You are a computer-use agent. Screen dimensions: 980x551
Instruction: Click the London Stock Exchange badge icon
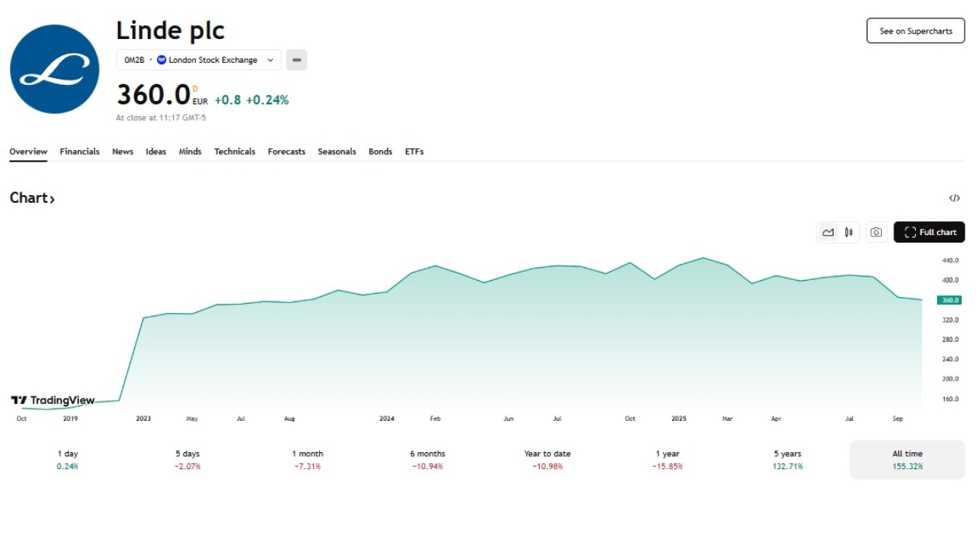pyautogui.click(x=162, y=60)
